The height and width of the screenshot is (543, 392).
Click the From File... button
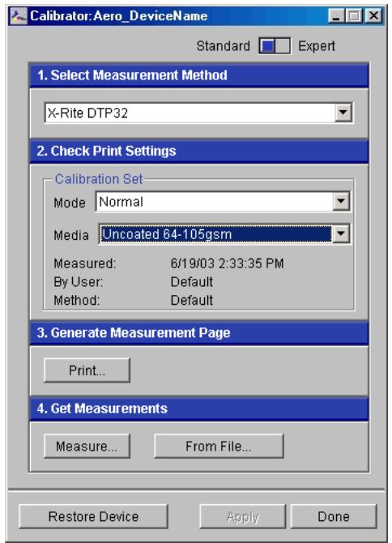pos(219,446)
